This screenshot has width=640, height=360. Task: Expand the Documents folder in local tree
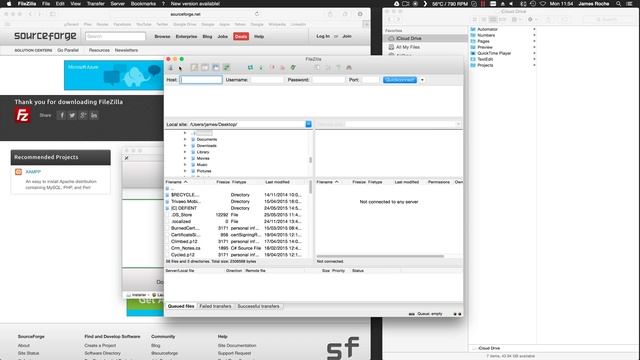pos(185,140)
